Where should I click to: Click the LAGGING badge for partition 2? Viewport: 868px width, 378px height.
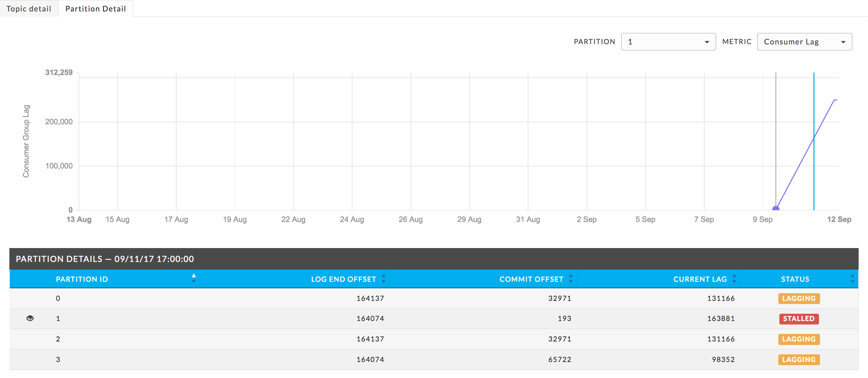(799, 339)
